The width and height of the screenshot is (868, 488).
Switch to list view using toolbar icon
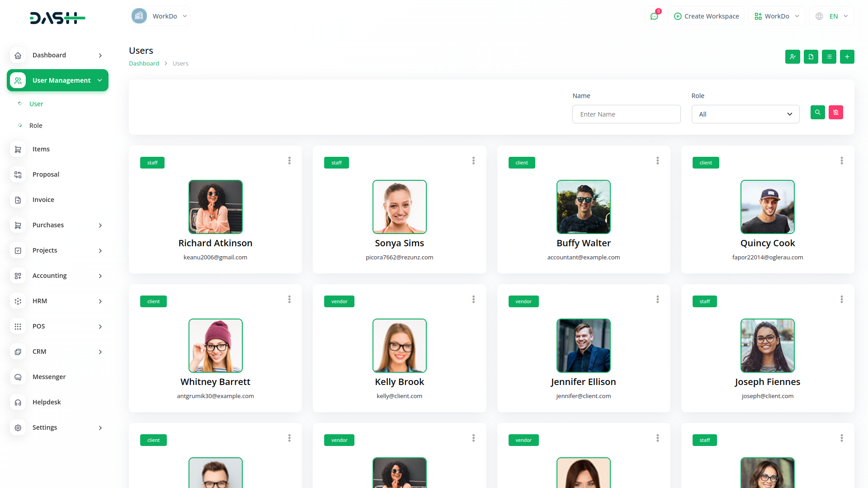(829, 56)
